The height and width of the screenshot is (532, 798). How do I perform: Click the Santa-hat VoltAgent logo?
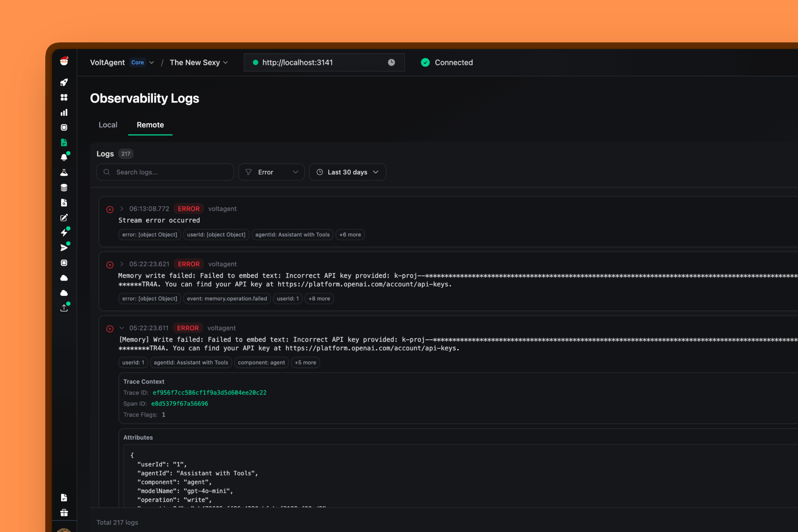coord(64,61)
